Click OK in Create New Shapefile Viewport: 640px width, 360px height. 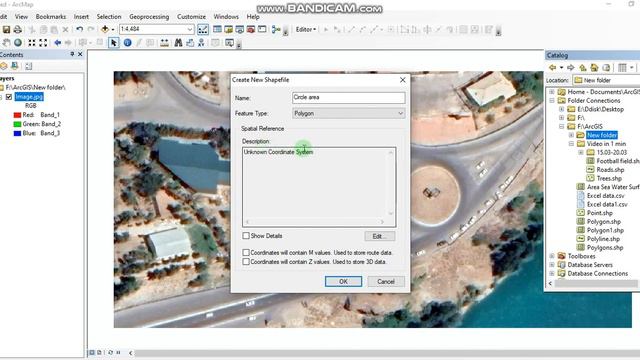[x=343, y=281]
